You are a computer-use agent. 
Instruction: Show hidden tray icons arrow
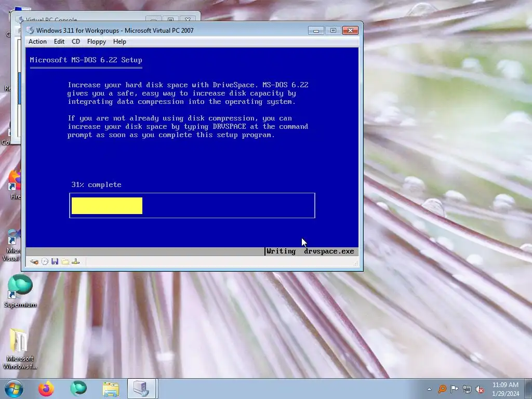tap(430, 389)
